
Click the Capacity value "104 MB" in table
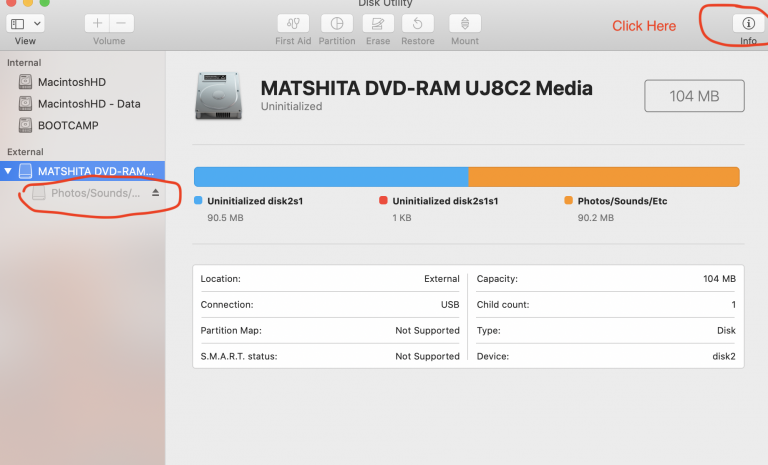pyautogui.click(x=720, y=278)
